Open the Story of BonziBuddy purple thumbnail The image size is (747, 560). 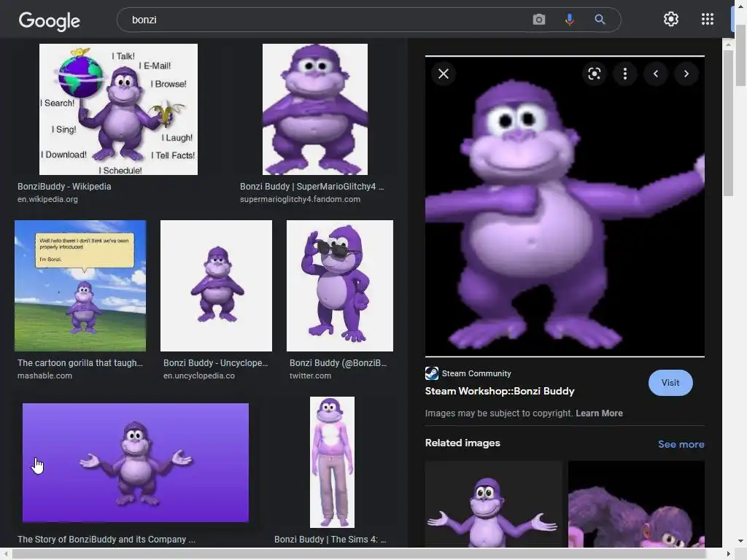pos(135,463)
